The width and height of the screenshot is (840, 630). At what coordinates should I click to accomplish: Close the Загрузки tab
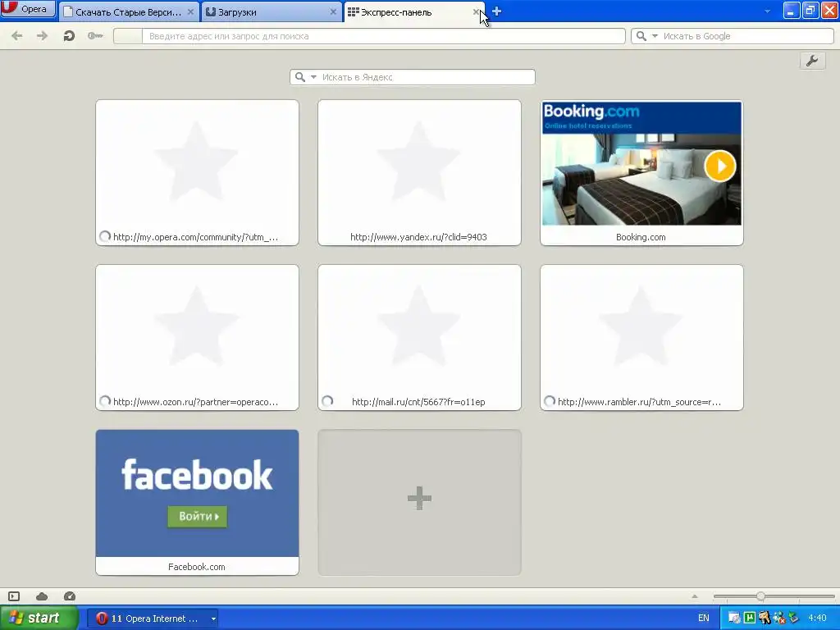tap(333, 11)
